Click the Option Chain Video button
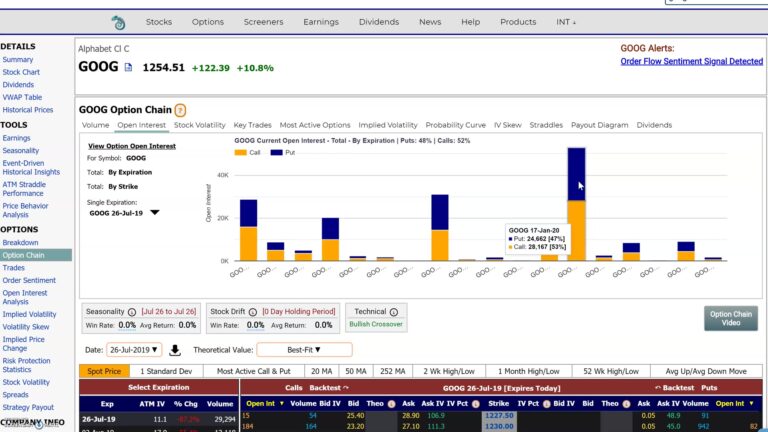Image resolution: width=768 pixels, height=432 pixels. pyautogui.click(x=731, y=318)
